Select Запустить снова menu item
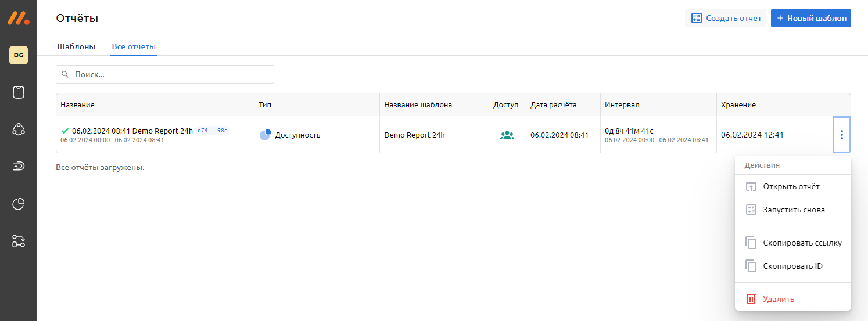The height and width of the screenshot is (321, 868). coord(794,210)
